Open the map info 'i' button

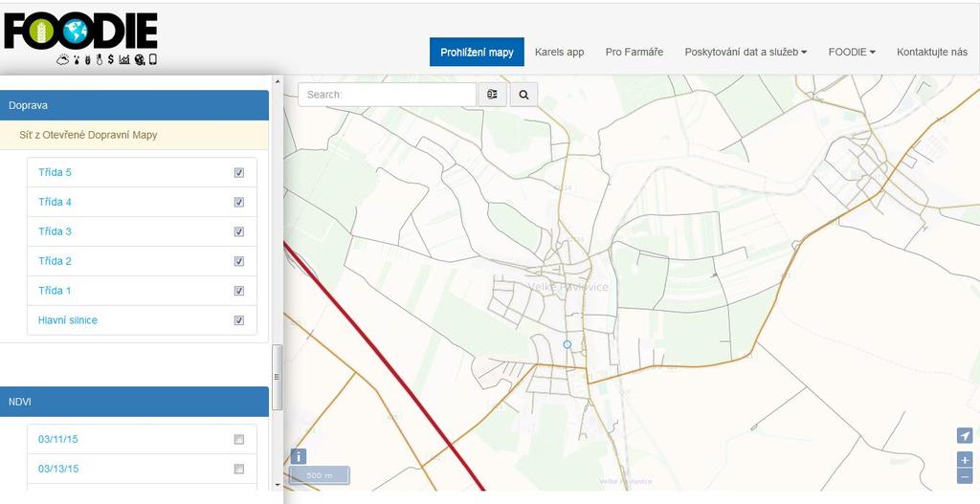299,456
